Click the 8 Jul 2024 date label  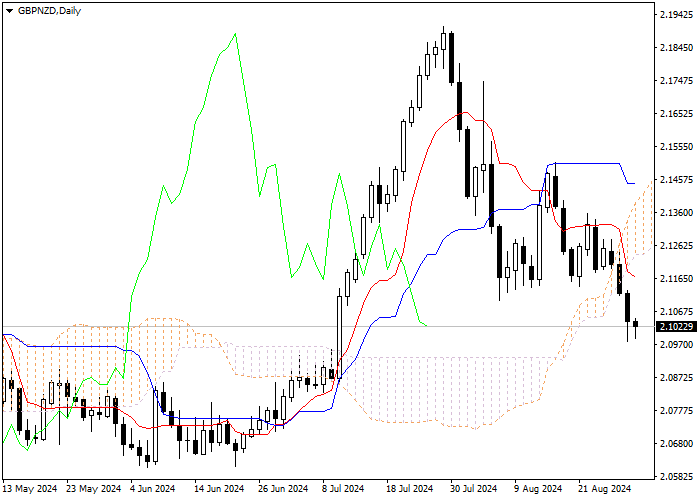click(x=344, y=489)
